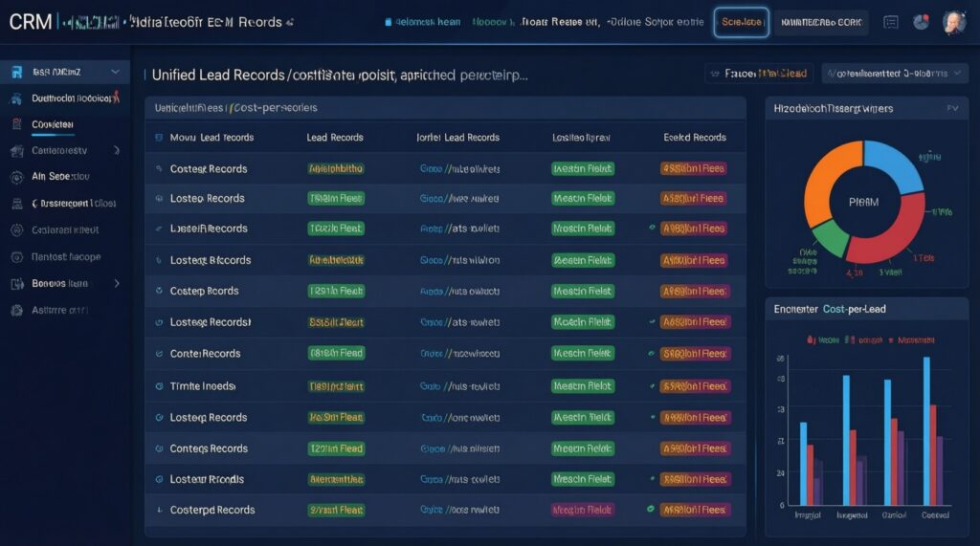The width and height of the screenshot is (980, 546).
Task: Tick the checkbox in the table header row
Action: (x=158, y=138)
